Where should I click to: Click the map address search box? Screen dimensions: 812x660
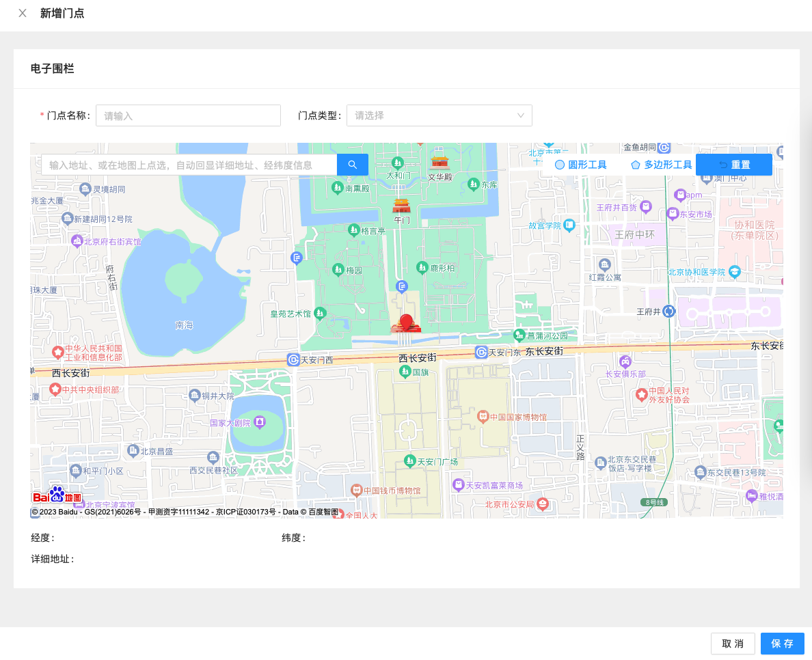click(x=189, y=165)
